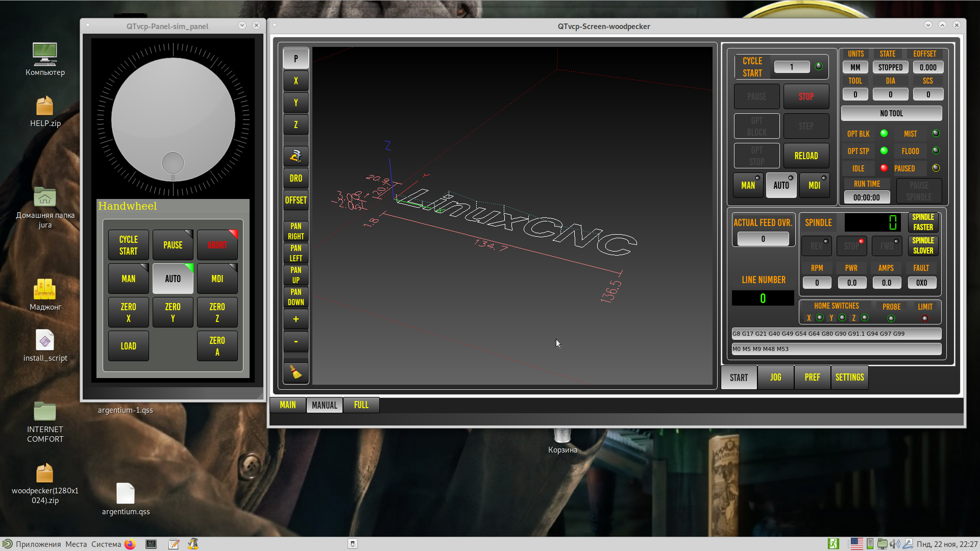The width and height of the screenshot is (980, 551).
Task: Click ZERO X in the sim panel
Action: coord(128,312)
